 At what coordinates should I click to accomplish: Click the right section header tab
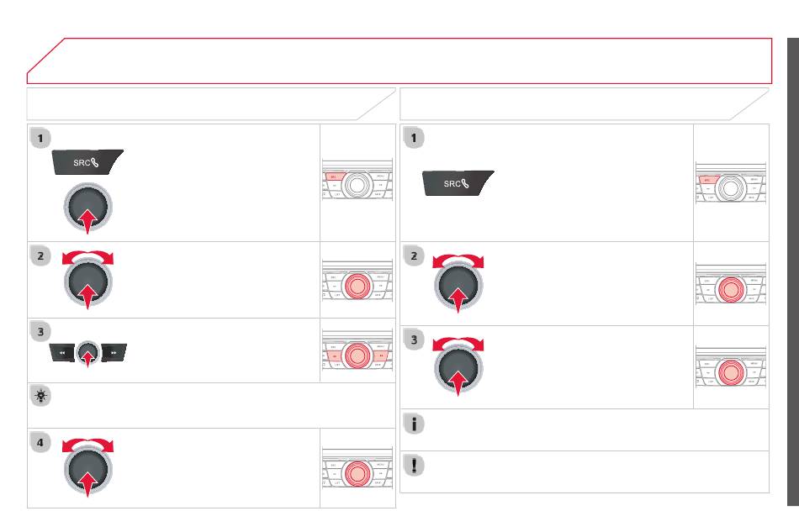coord(585,103)
